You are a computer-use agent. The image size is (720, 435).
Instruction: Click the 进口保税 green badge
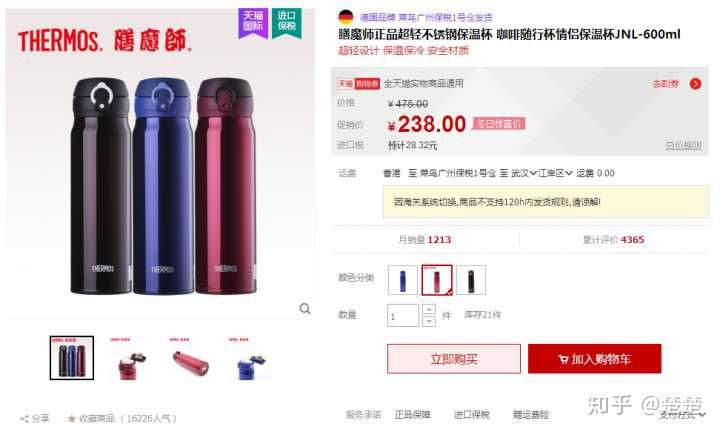tap(287, 22)
